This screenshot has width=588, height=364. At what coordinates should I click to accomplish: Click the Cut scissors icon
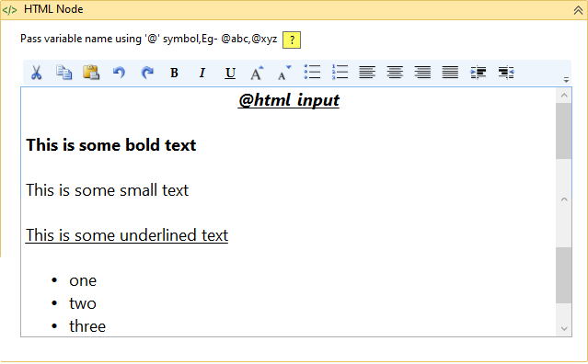[36, 73]
